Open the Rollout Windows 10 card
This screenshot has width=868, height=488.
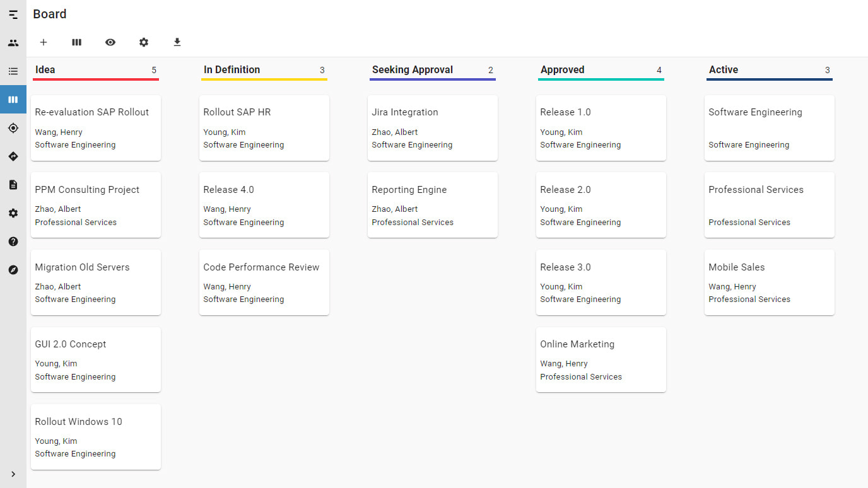point(96,437)
